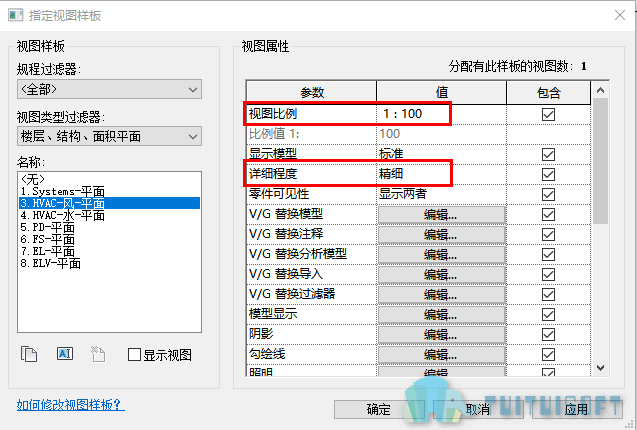Open the 显示模型 value 标准

point(441,154)
